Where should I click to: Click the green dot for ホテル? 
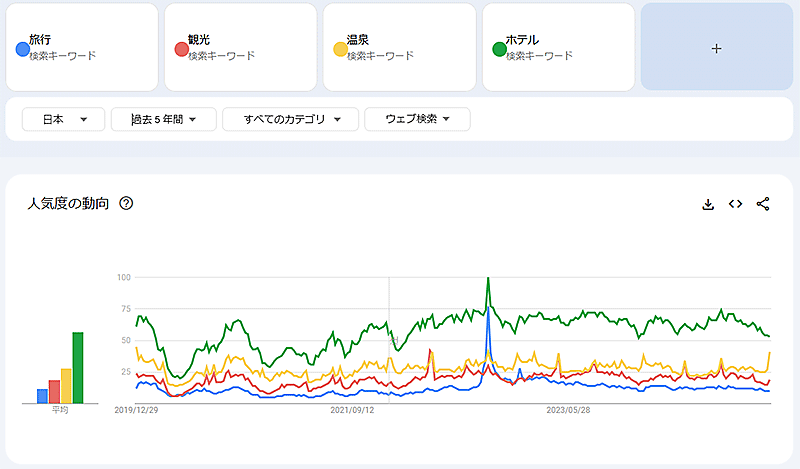(499, 49)
